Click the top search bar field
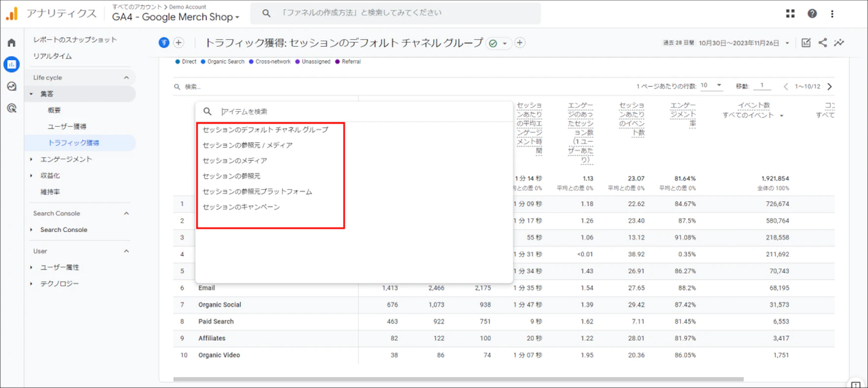Screen dimensions: 868x388 pyautogui.click(x=395, y=13)
